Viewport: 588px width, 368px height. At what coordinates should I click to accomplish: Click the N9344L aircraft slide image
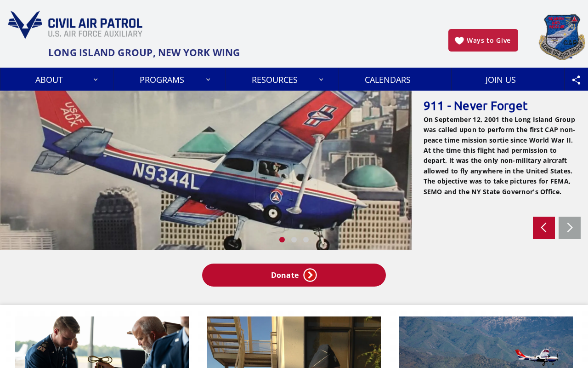206,170
